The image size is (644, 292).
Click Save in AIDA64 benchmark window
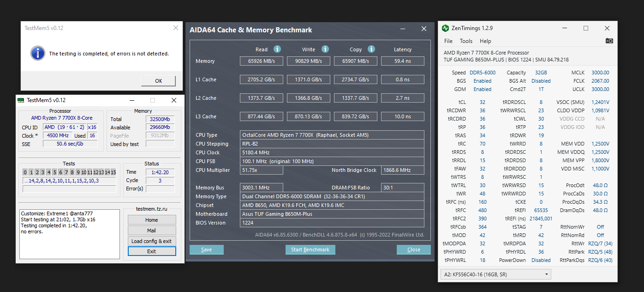(207, 249)
